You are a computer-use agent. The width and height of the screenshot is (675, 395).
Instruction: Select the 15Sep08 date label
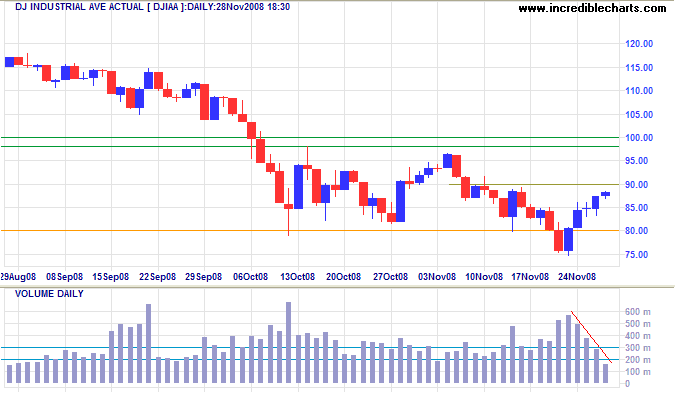111,277
